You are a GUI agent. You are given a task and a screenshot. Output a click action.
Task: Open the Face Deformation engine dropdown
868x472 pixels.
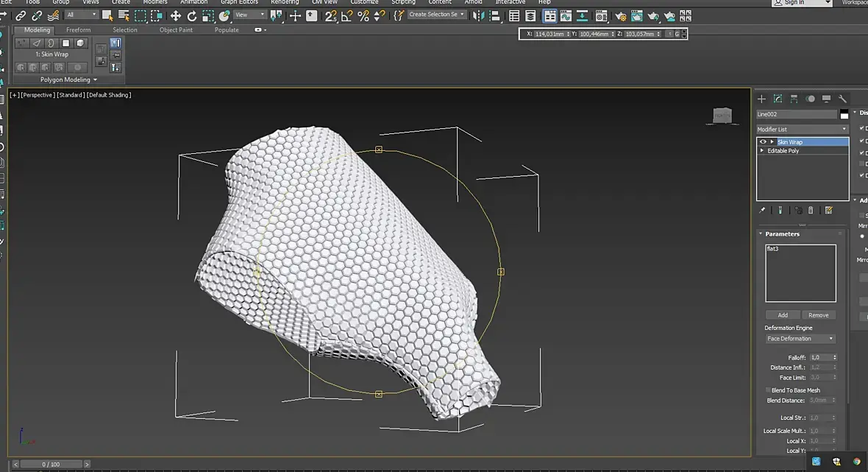tap(800, 339)
